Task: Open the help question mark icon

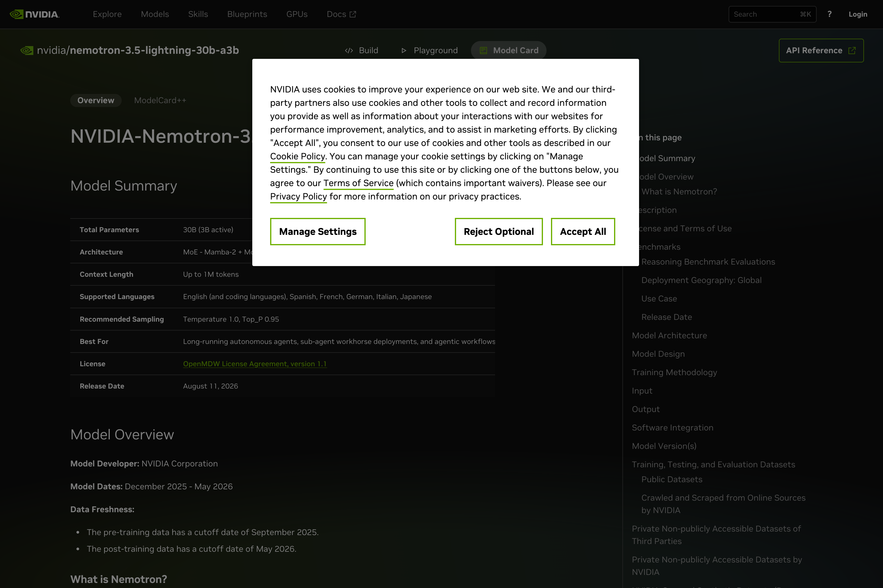Action: point(829,14)
